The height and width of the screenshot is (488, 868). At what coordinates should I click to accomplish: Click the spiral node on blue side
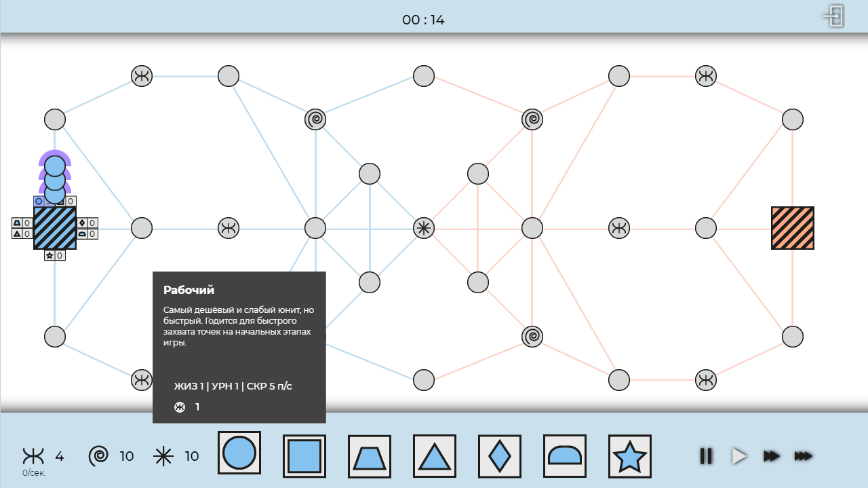coord(315,119)
